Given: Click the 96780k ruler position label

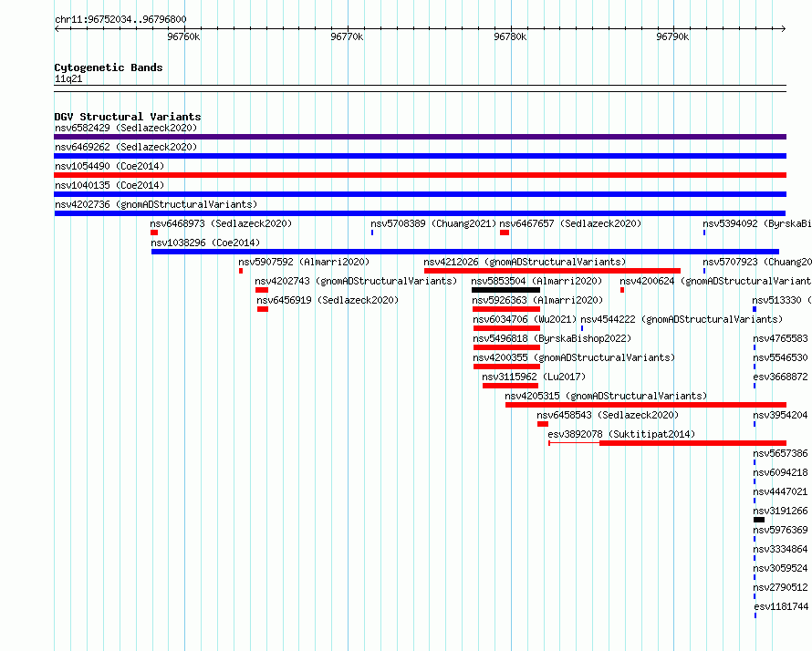Looking at the screenshot, I should [510, 36].
